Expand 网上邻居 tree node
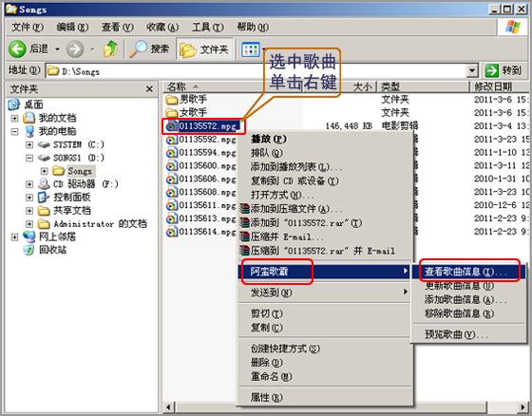Viewport: 532px width, 416px height. 14,236
